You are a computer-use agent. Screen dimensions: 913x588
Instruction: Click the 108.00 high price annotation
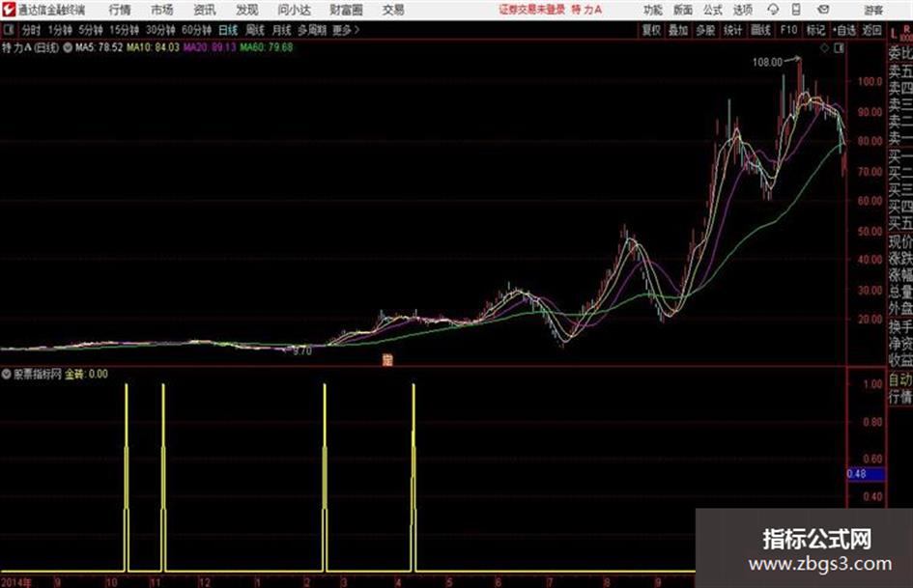767,63
